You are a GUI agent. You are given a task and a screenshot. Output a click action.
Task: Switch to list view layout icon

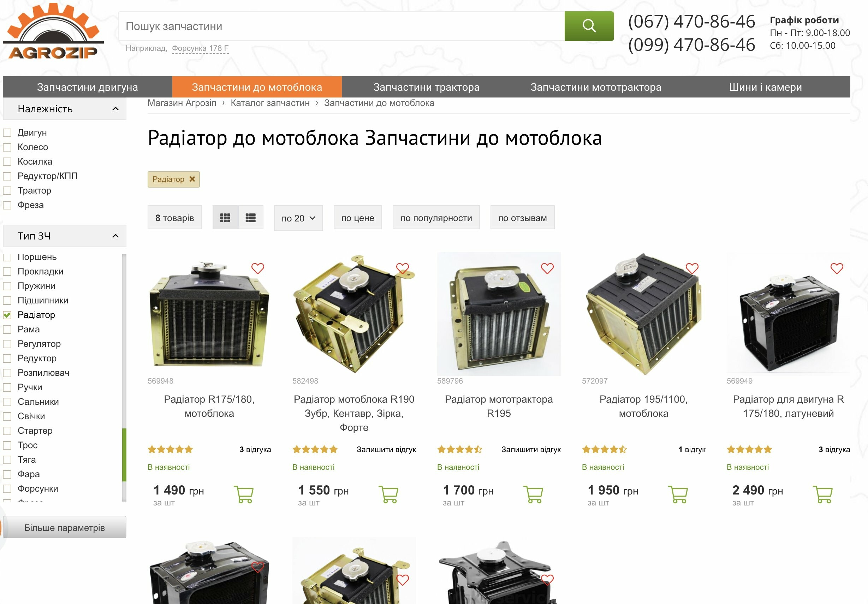(x=251, y=218)
